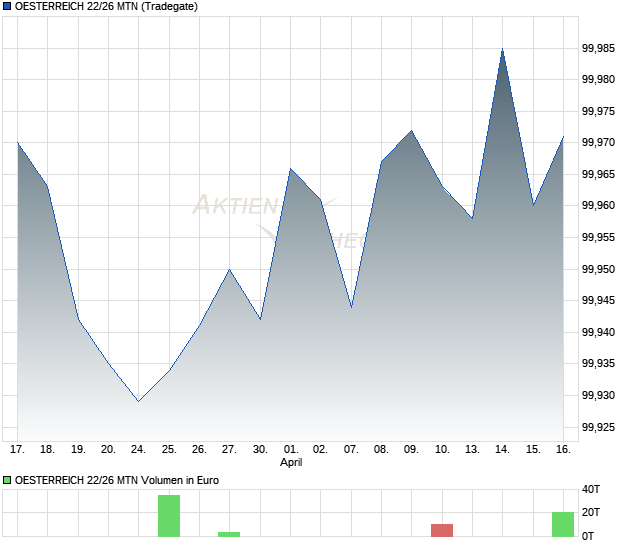Click the chart line peak at 01. April
Image resolution: width=620 pixels, height=546 pixels.
(x=291, y=169)
